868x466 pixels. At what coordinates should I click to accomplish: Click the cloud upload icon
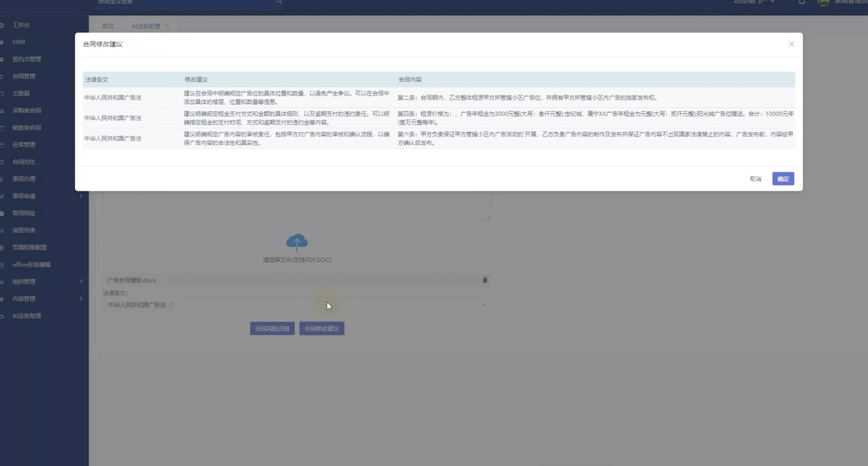point(297,242)
